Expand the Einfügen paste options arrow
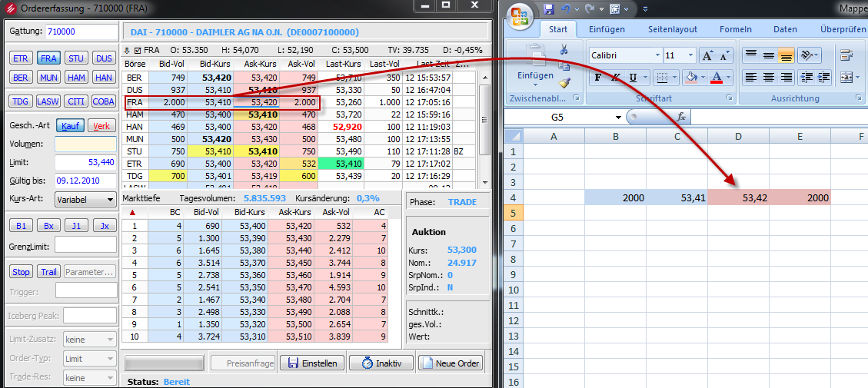Screen dimensions: 868x388 tap(535, 85)
